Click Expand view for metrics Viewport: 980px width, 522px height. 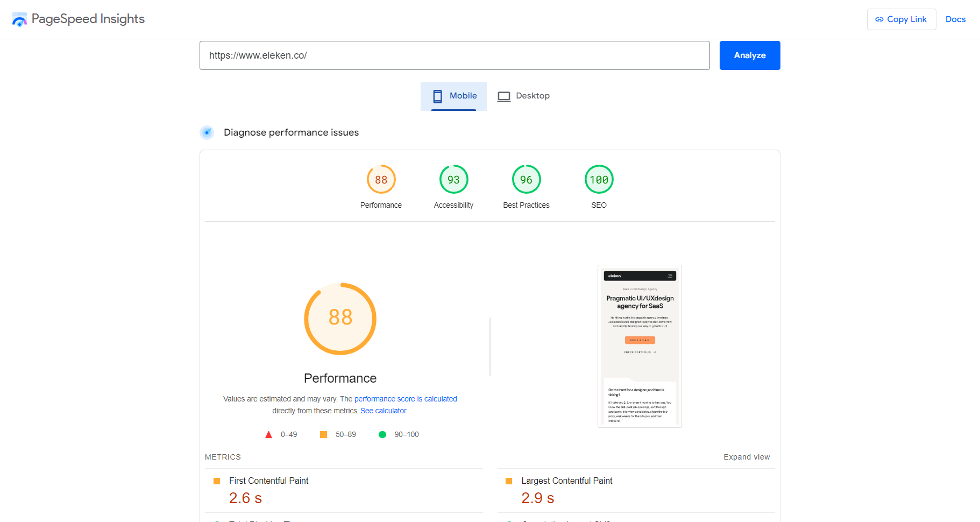coord(747,457)
